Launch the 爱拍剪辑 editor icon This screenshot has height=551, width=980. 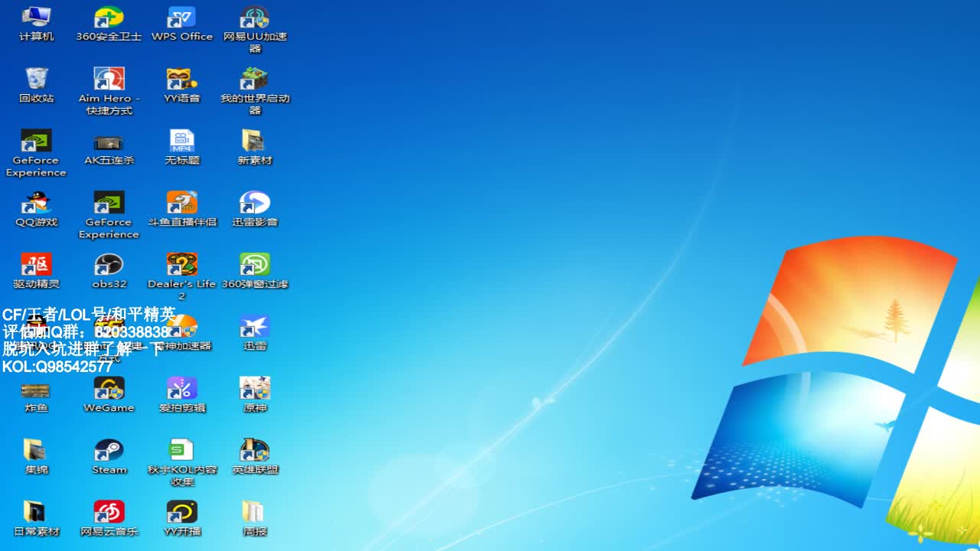[182, 396]
